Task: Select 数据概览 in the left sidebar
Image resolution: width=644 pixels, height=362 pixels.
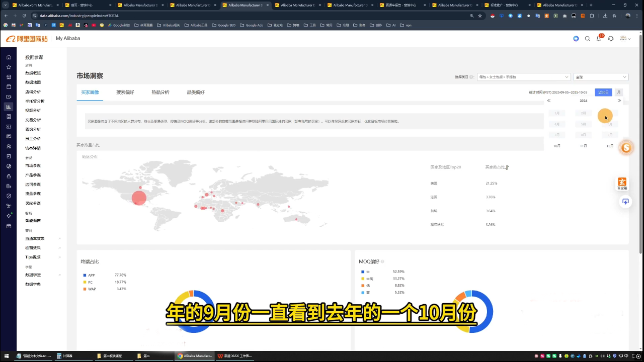Action: [33, 73]
